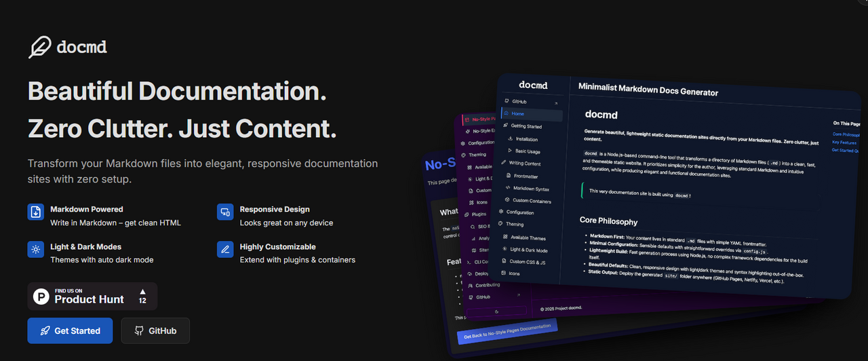Image resolution: width=868 pixels, height=361 pixels.
Task: Open the Get Started button
Action: 70,330
